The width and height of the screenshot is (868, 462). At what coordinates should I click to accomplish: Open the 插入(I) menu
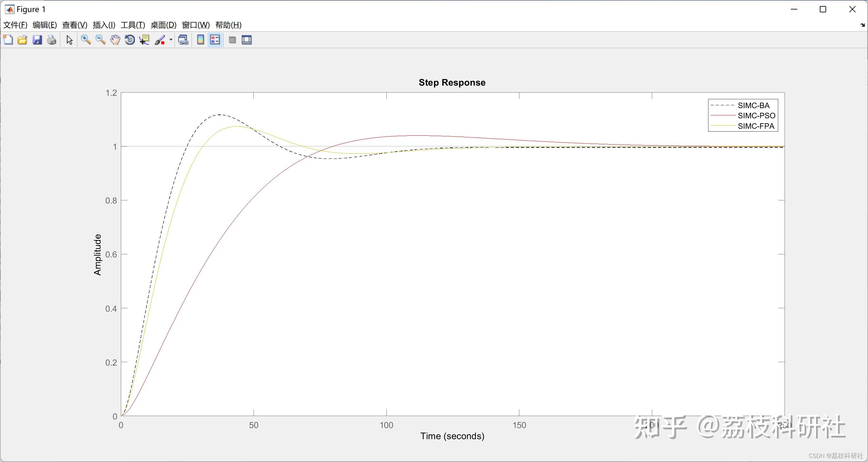click(104, 25)
